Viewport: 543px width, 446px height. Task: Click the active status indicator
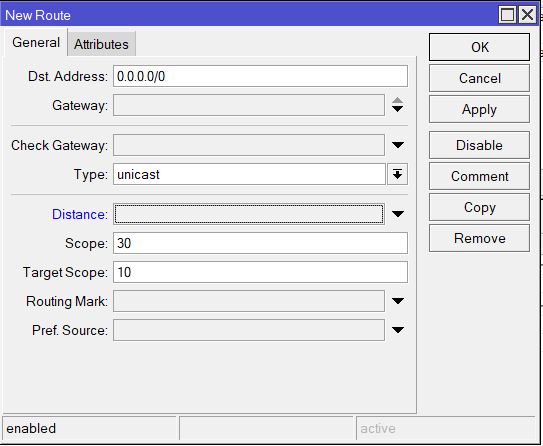point(378,429)
